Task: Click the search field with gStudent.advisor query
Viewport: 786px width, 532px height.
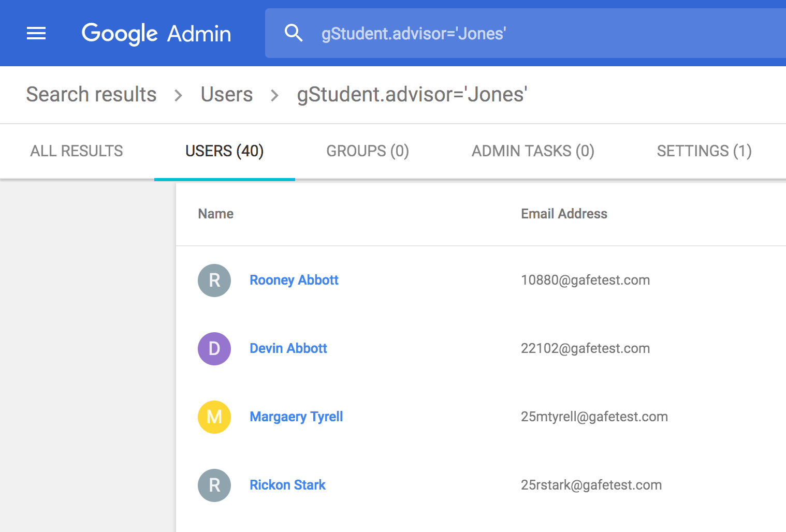Action: [518, 34]
